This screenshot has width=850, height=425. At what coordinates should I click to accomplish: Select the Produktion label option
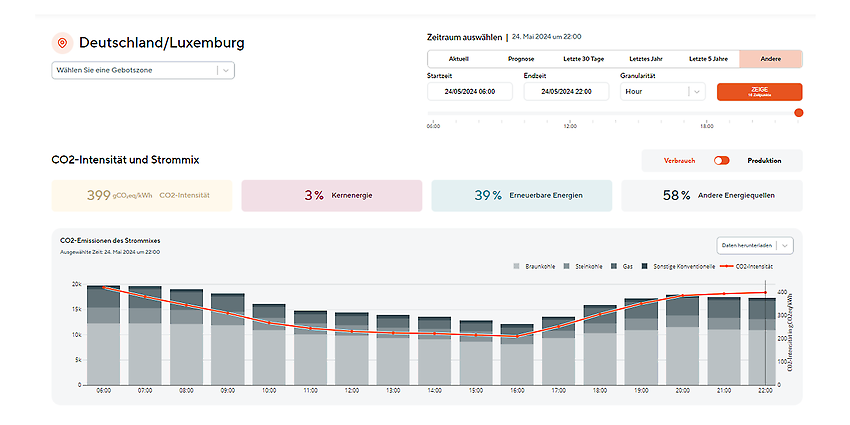pyautogui.click(x=764, y=160)
